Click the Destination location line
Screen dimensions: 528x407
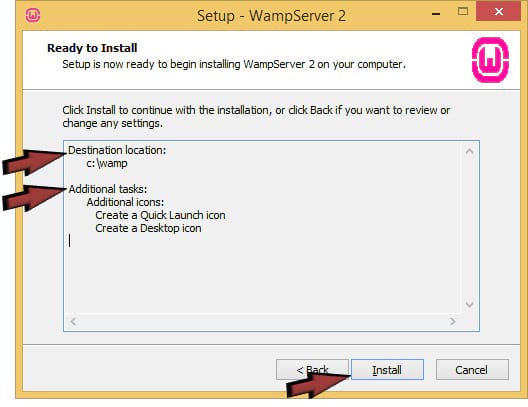click(117, 150)
